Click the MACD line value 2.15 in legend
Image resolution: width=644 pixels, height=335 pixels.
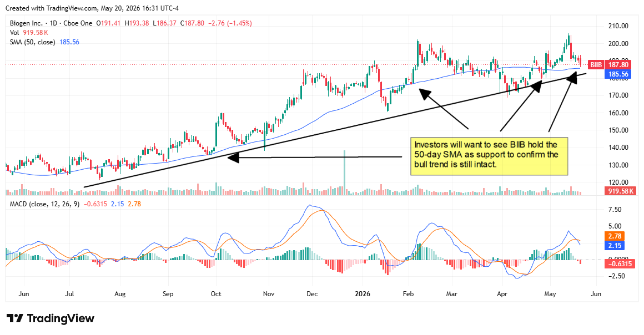(118, 204)
